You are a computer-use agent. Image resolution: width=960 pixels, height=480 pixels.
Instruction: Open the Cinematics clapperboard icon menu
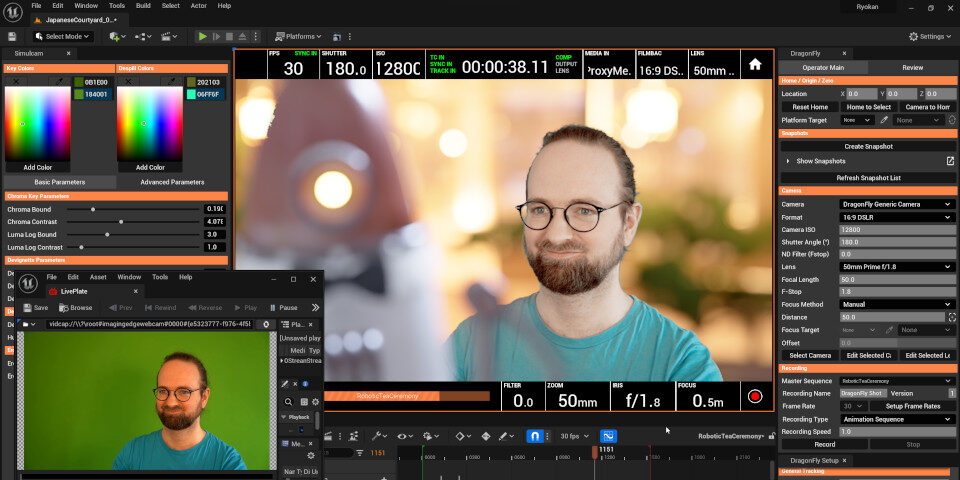pos(168,37)
